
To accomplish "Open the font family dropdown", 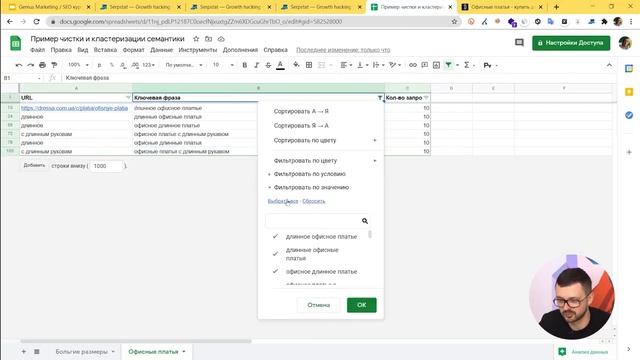I will click(x=184, y=65).
